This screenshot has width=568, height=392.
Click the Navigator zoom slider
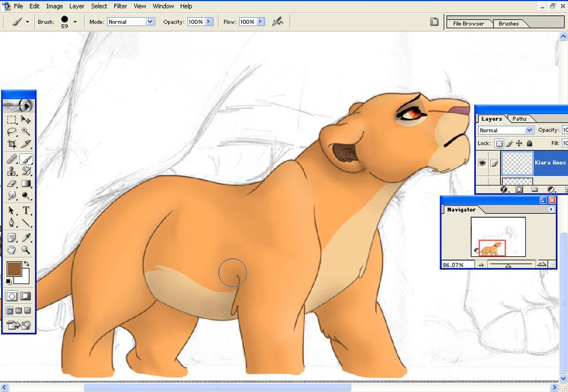point(508,264)
